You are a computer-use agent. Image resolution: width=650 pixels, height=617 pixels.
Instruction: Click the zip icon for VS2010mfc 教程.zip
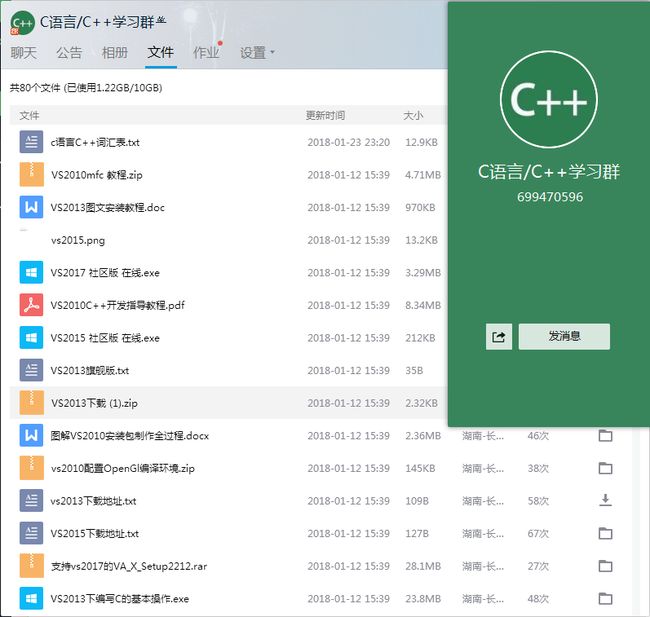pyautogui.click(x=31, y=175)
